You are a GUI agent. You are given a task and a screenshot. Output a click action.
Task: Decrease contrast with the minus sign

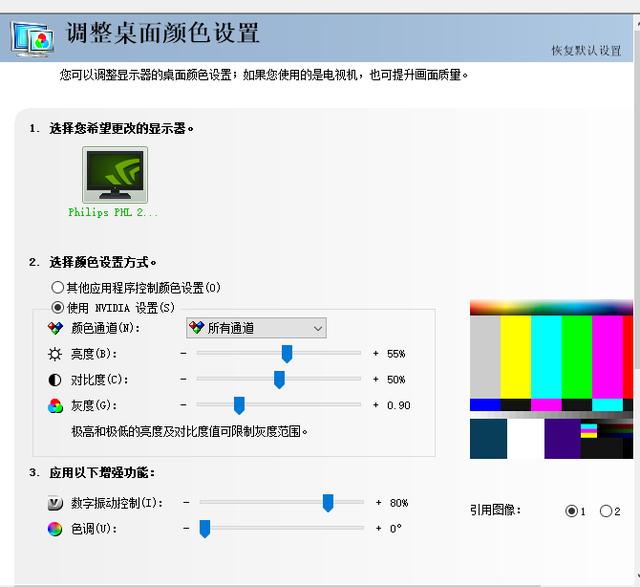pyautogui.click(x=184, y=379)
